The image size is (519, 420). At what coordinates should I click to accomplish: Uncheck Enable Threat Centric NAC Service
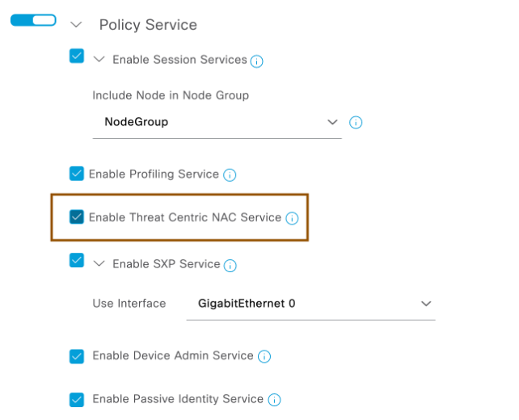(x=77, y=217)
